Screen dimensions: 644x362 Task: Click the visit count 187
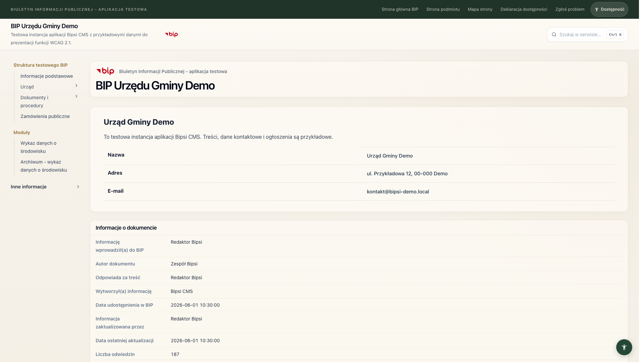(175, 354)
